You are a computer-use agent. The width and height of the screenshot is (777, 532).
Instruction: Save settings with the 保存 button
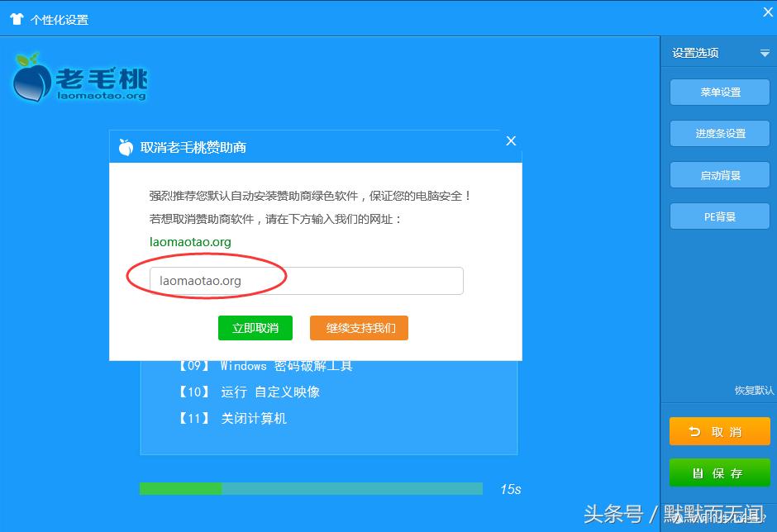[719, 473]
